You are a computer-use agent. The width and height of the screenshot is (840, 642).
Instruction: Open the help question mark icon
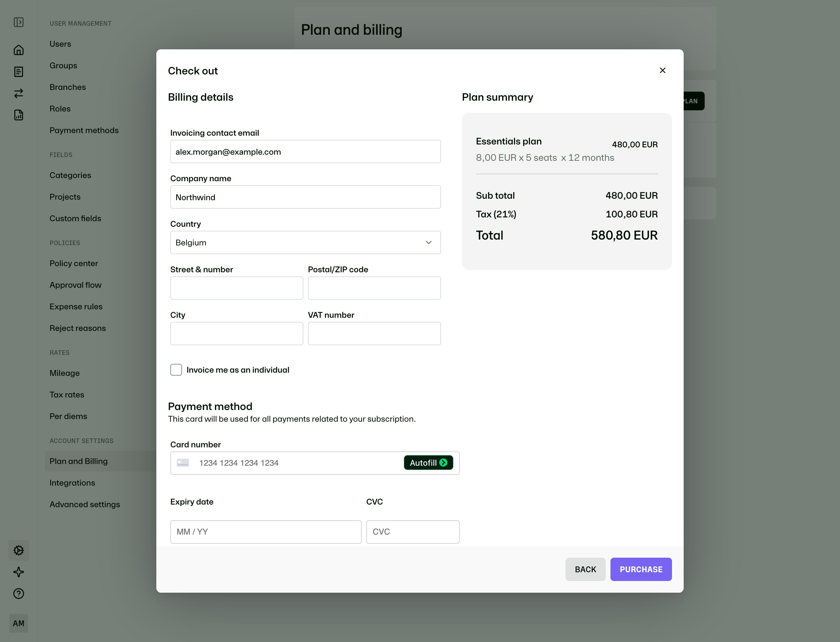tap(18, 594)
